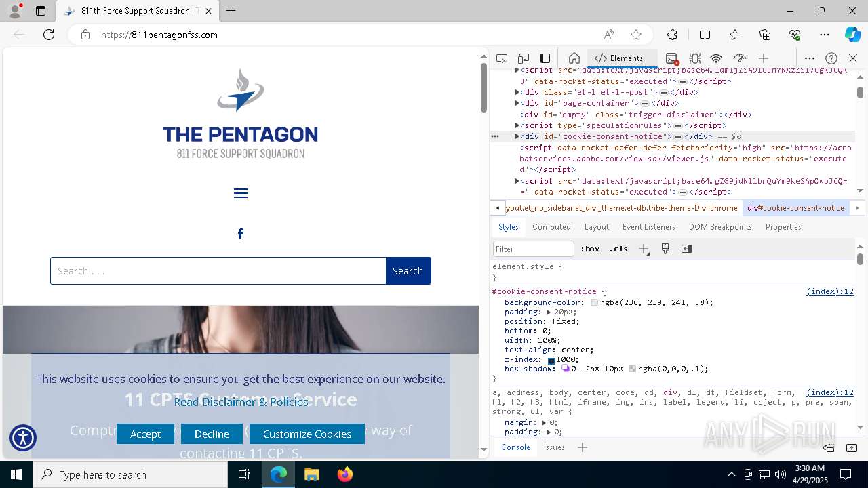This screenshot has height=488, width=868.
Task: Visit the Facebook icon link
Action: click(241, 234)
